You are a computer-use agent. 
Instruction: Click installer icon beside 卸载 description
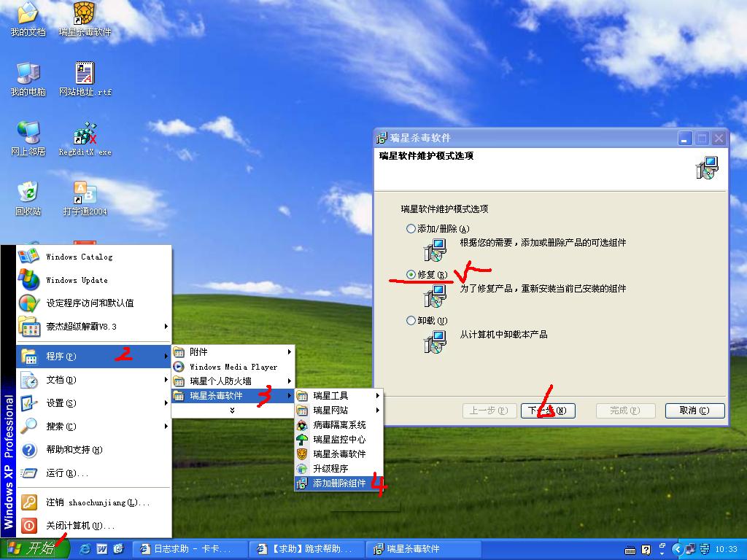435,341
